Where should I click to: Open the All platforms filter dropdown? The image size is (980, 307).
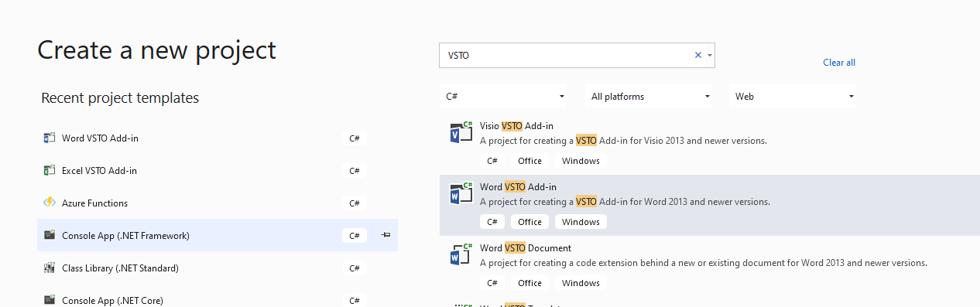pyautogui.click(x=649, y=97)
